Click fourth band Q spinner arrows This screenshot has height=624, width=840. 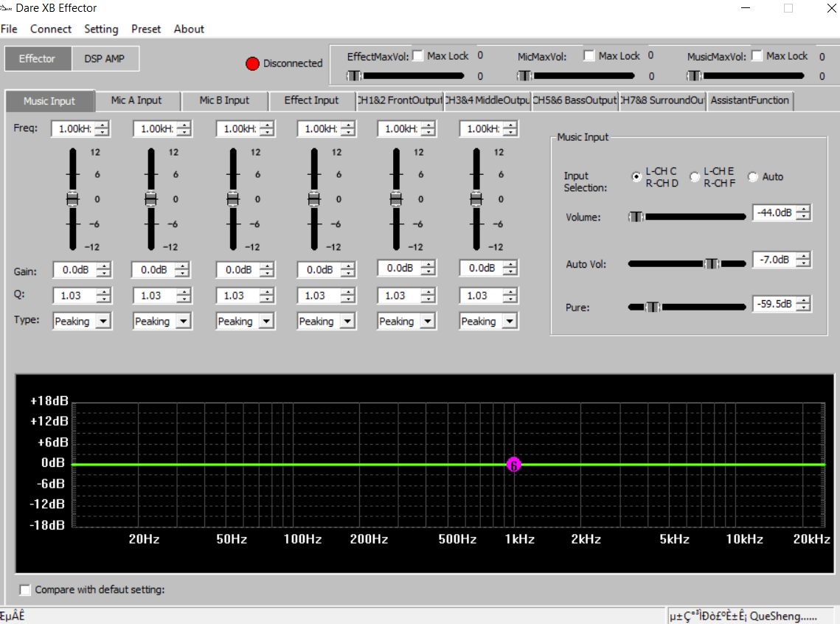(347, 296)
